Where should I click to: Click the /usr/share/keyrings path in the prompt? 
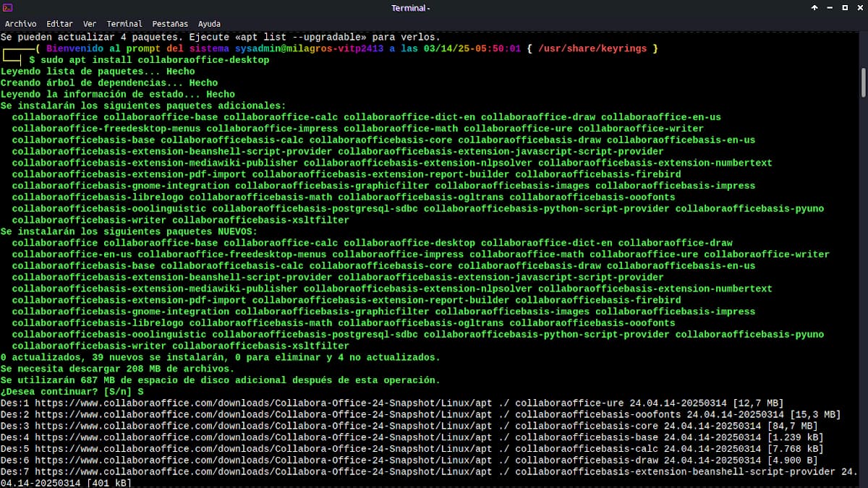[x=592, y=48]
